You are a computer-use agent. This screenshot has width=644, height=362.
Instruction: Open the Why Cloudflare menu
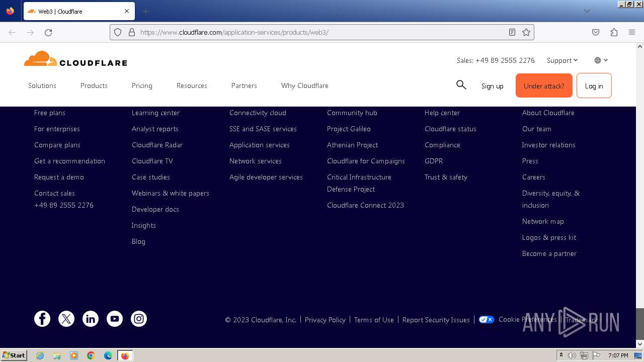(x=305, y=85)
